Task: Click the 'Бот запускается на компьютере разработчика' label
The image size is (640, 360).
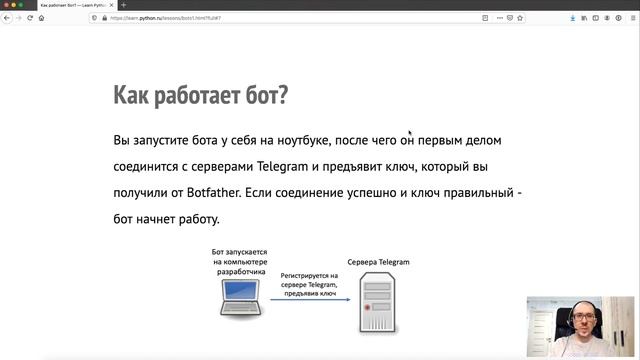Action: (x=240, y=262)
